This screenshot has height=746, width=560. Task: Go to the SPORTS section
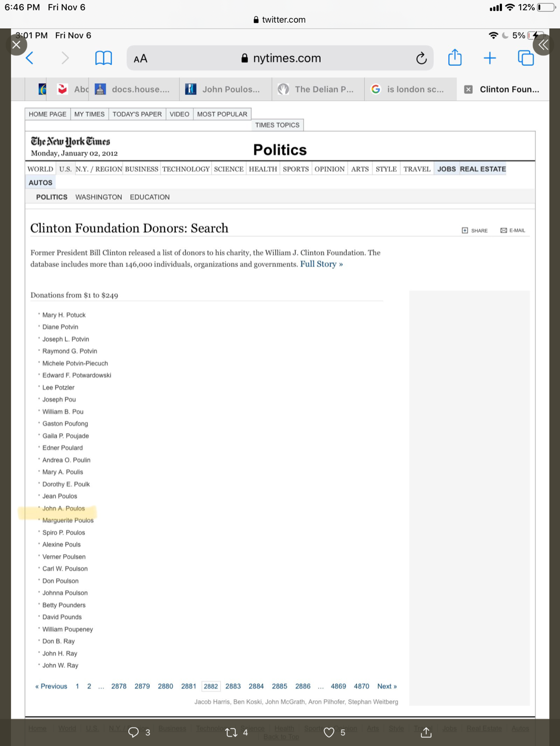[296, 169]
